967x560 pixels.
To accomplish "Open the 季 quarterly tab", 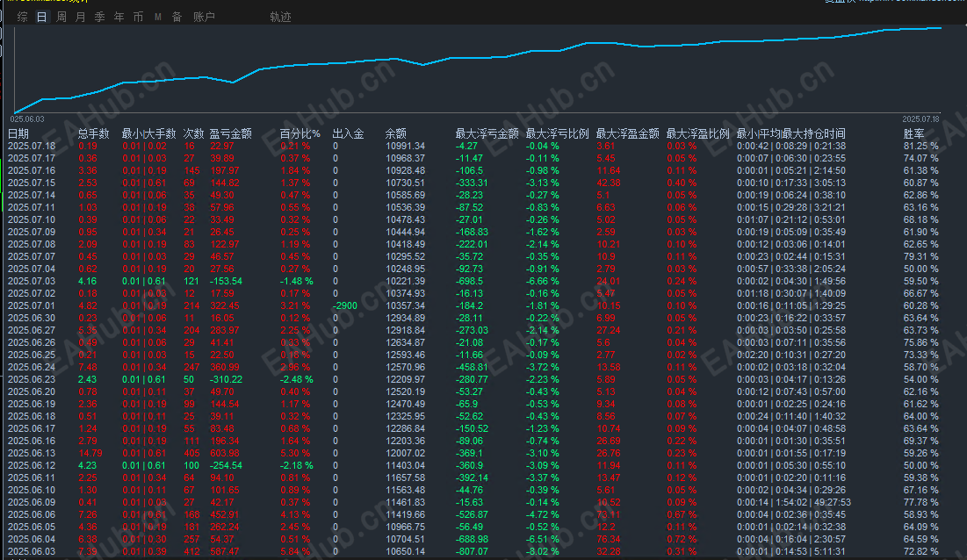I will 100,17.
